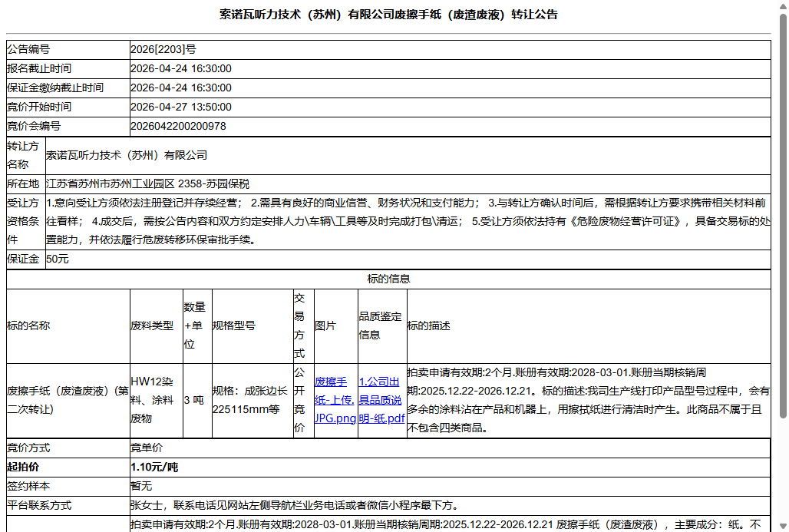789x532 pixels.
Task: Click the 所在地 label
Action: click(23, 183)
